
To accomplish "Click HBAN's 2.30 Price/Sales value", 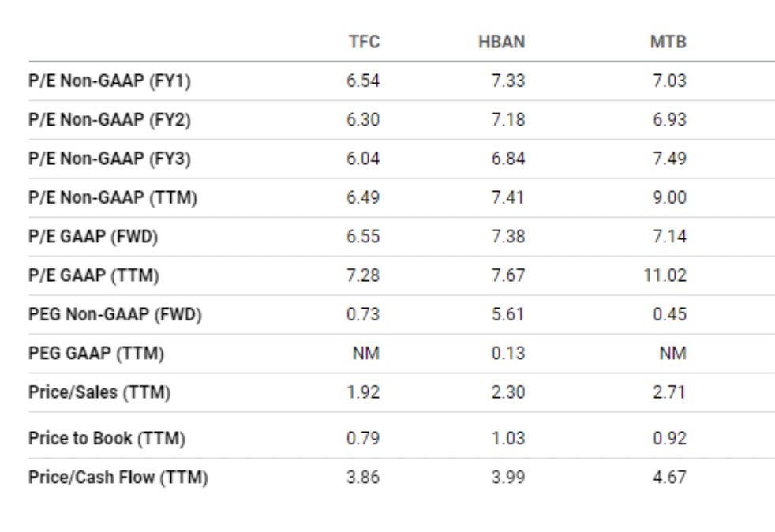I will click(x=508, y=392).
